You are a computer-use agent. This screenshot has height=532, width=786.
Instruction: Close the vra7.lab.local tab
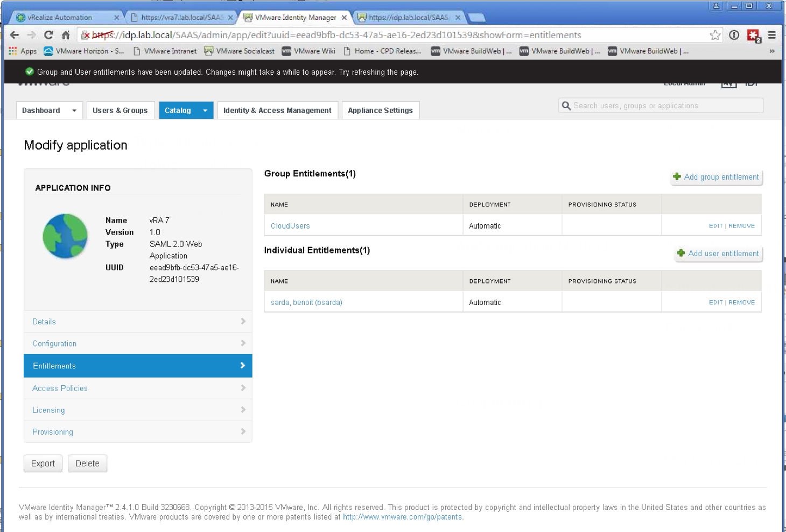(x=230, y=18)
